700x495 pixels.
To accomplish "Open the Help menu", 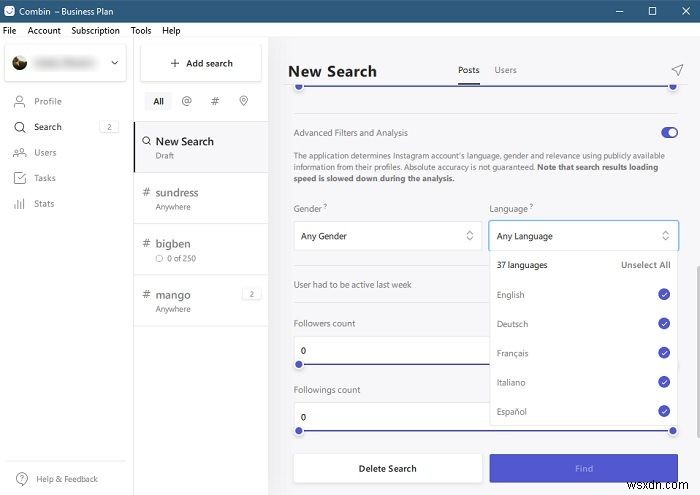I will (171, 30).
